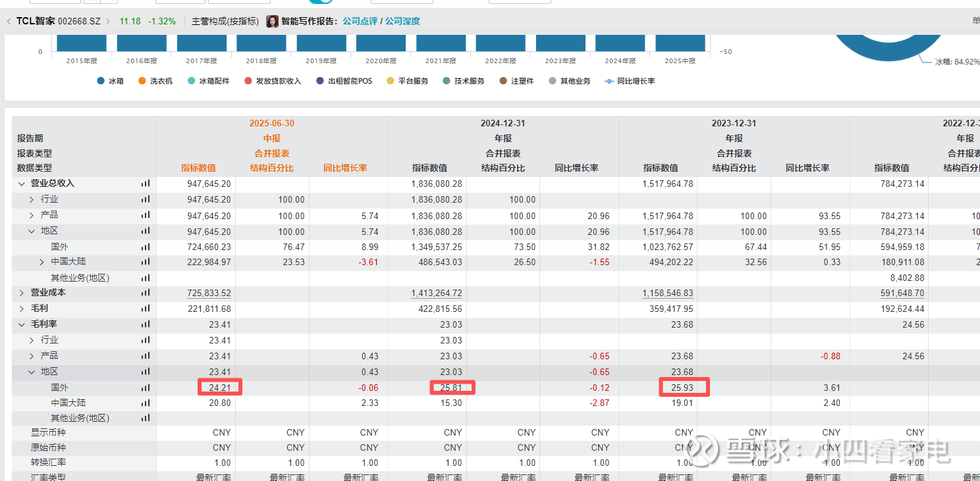Click chart icon of 地区 row under 毛利率
Image resolution: width=980 pixels, height=481 pixels.
146,372
